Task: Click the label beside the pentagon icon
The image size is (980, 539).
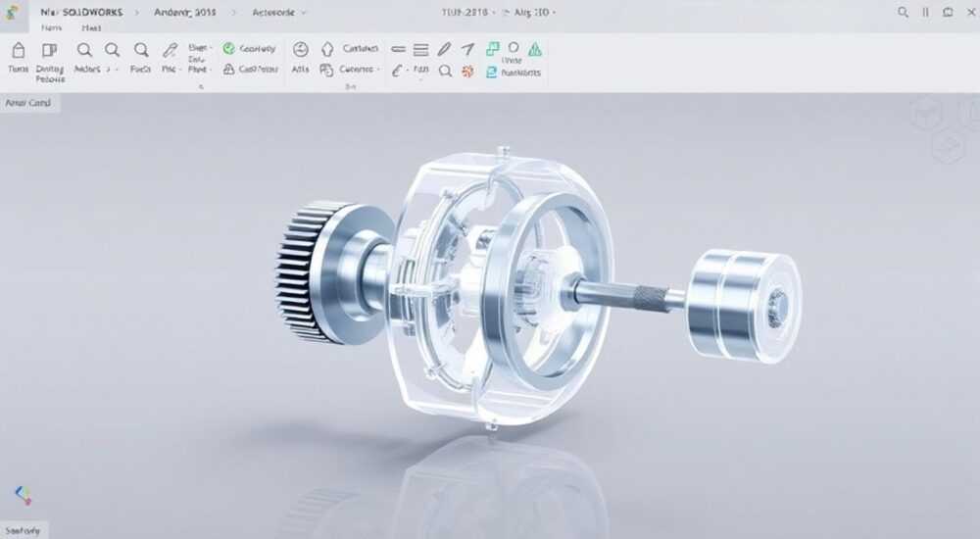Action: [360, 48]
